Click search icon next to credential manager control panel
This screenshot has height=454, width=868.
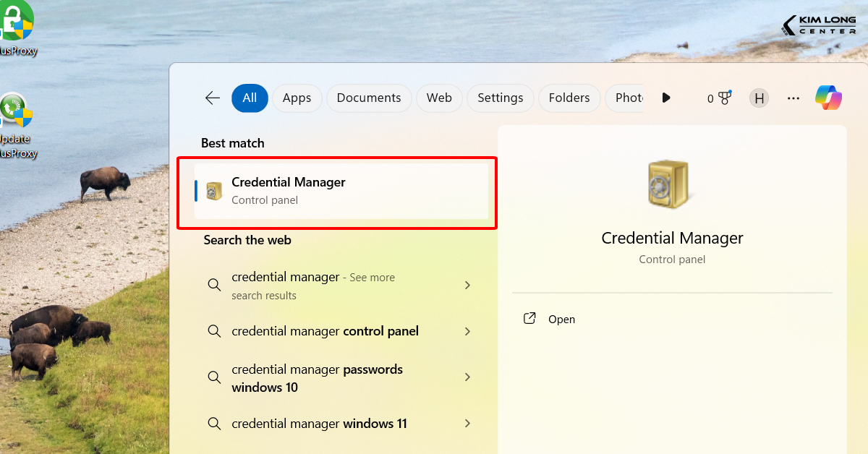(x=214, y=331)
